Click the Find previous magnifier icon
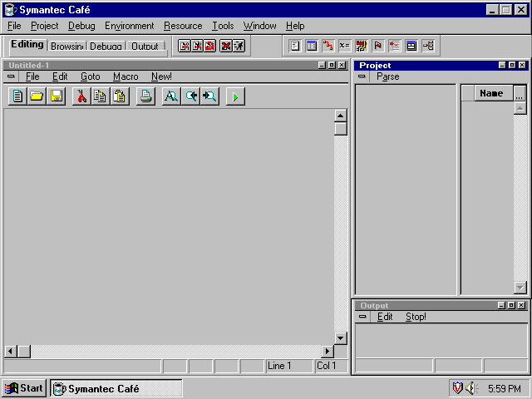Screen dimensions: 532x399 tap(190, 96)
